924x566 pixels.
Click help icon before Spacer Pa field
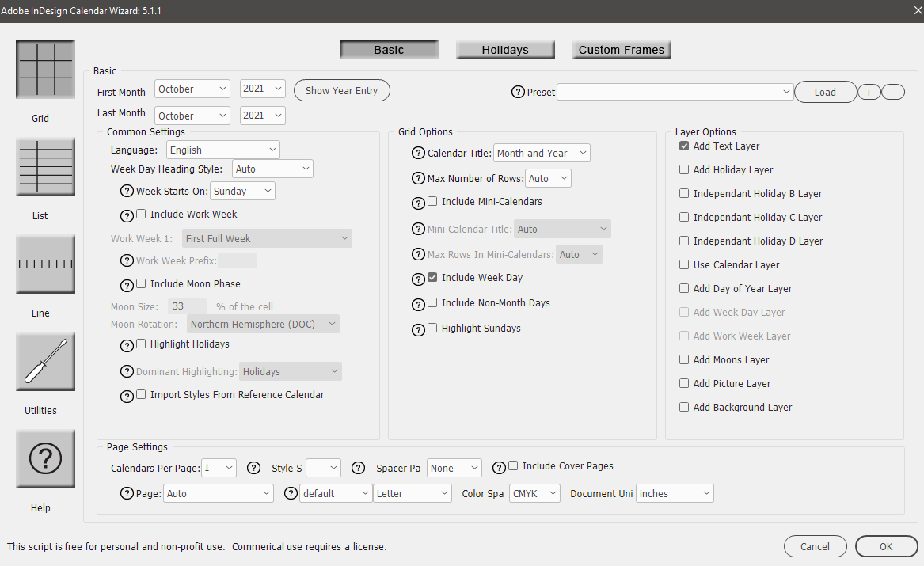click(x=358, y=468)
